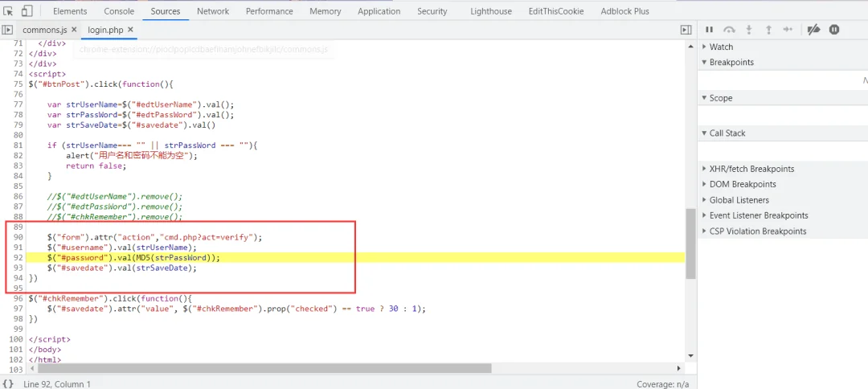868x389 pixels.
Task: Click the MD5(strPassWord) code on line 92
Action: click(173, 258)
